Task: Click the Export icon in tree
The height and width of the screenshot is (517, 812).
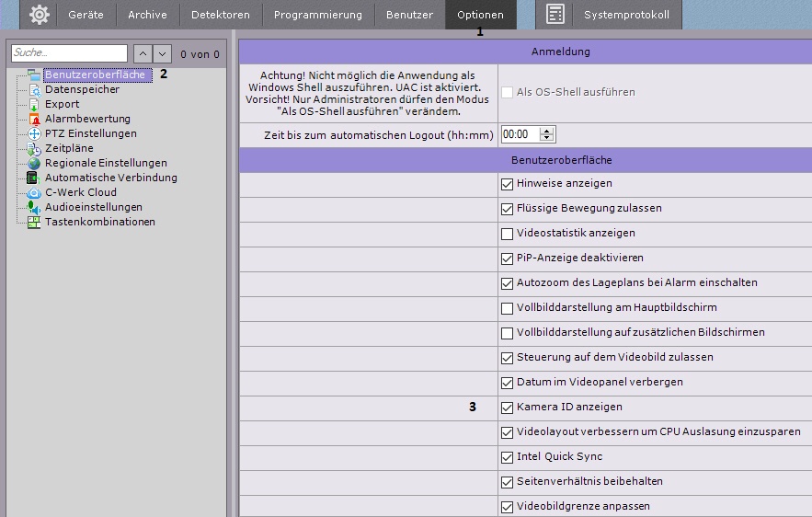Action: pos(33,105)
